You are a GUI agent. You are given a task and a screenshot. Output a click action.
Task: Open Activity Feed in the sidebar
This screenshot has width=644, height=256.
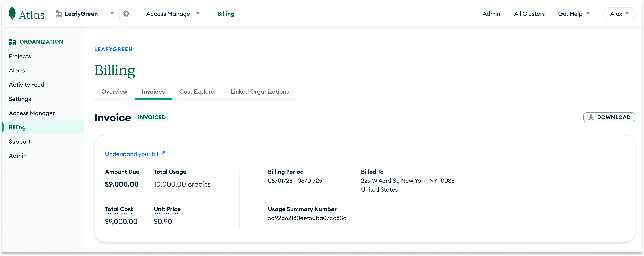[x=26, y=85]
